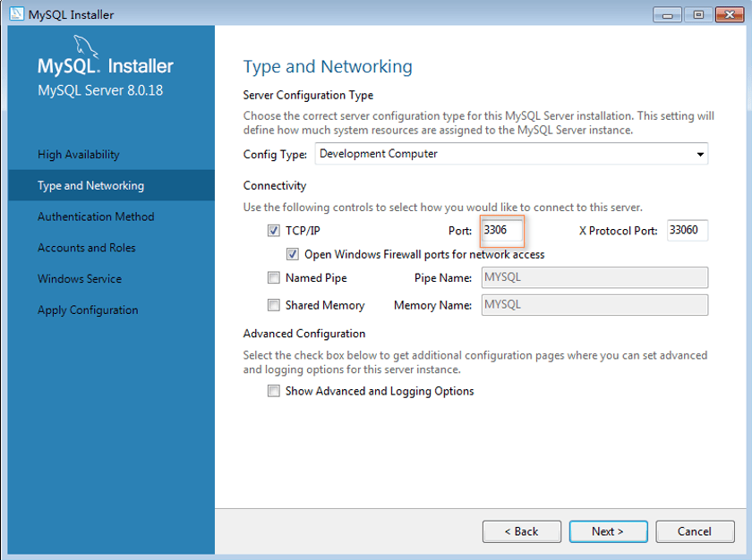Close the installer with the red X

click(x=730, y=15)
